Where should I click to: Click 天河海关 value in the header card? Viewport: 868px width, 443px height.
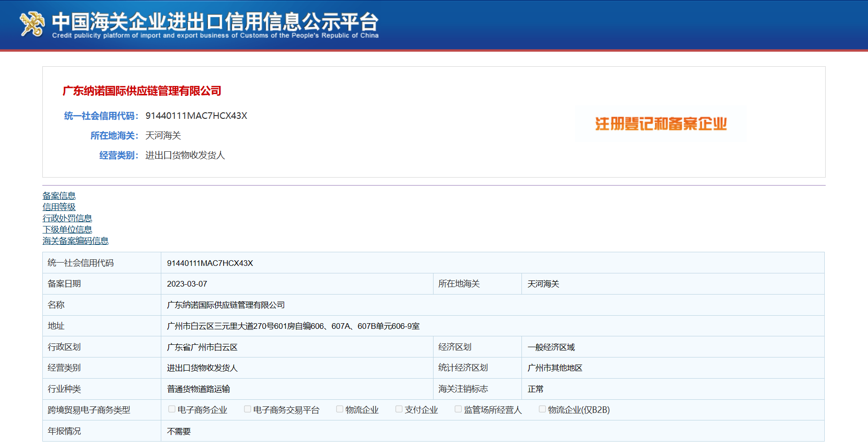click(x=163, y=136)
